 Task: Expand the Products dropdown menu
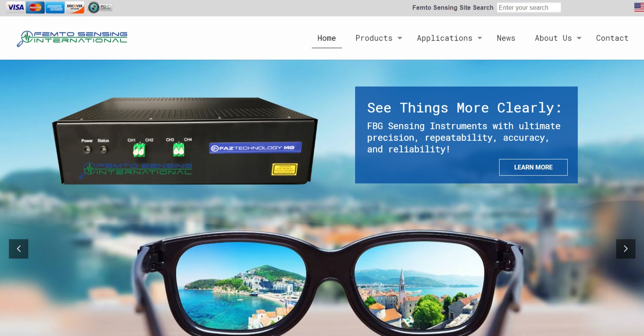click(379, 38)
